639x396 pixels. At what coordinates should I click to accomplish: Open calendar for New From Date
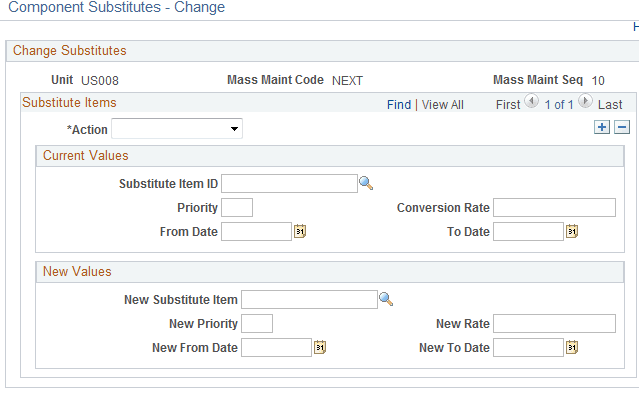point(320,347)
